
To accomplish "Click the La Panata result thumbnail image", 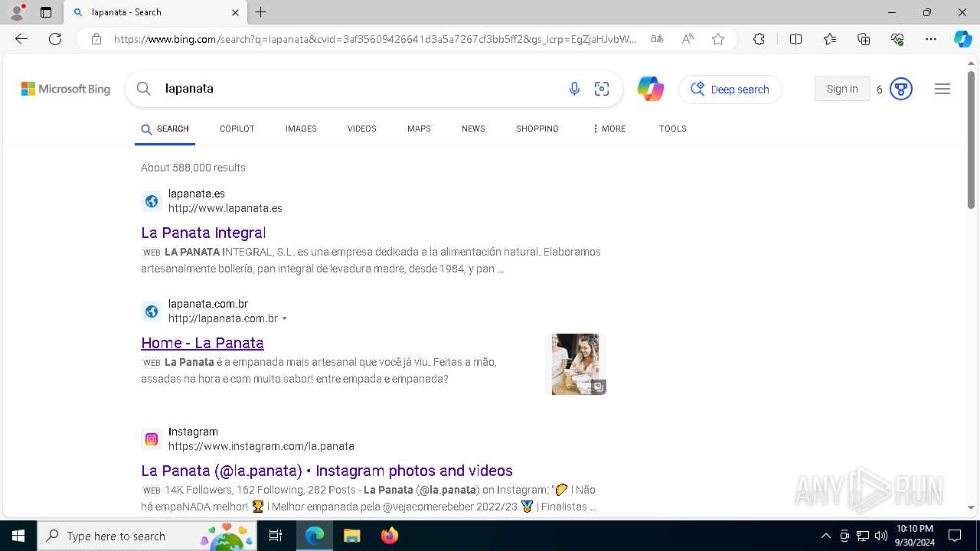I will [x=576, y=364].
